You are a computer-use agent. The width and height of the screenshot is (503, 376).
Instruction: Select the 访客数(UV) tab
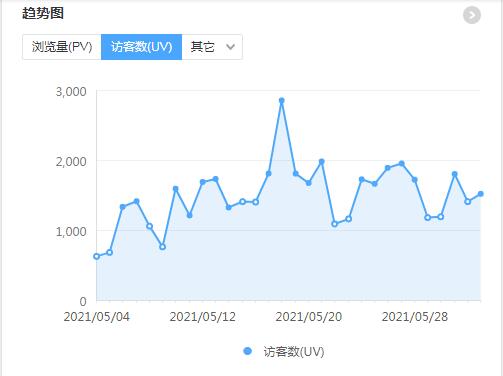(141, 47)
